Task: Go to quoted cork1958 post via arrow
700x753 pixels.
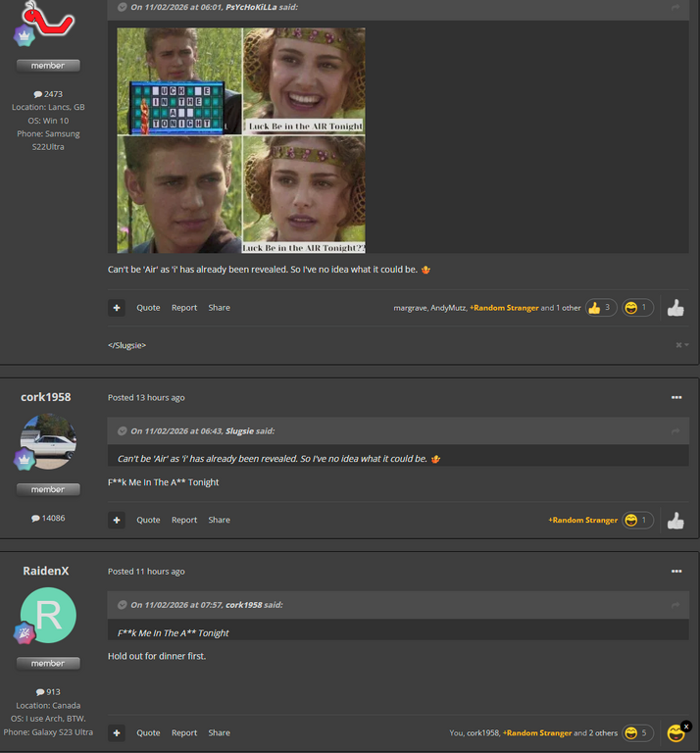Action: pyautogui.click(x=675, y=605)
